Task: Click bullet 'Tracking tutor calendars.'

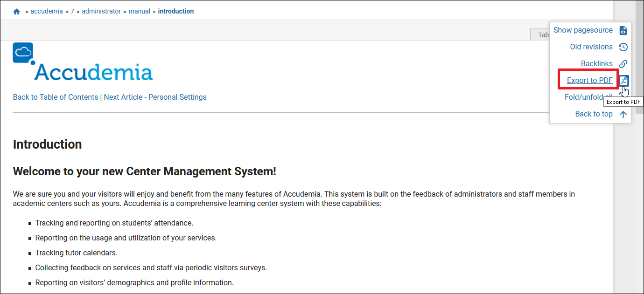Action: [x=77, y=253]
